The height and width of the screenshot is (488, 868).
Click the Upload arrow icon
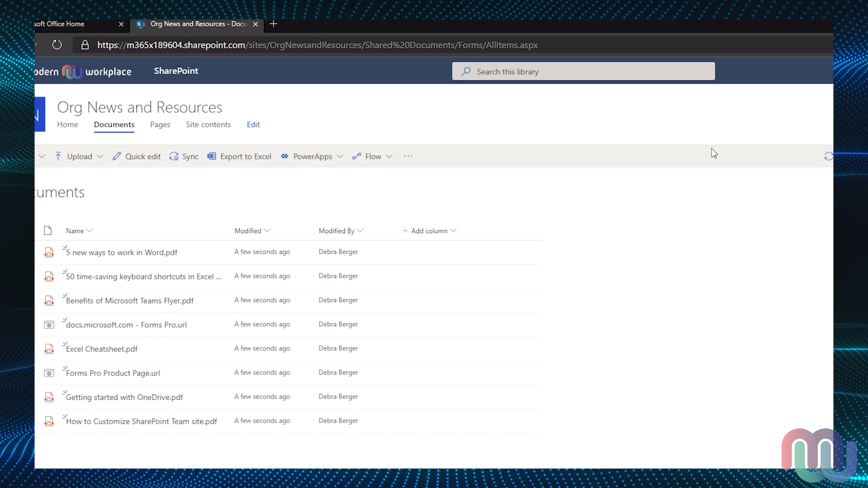[x=58, y=156]
